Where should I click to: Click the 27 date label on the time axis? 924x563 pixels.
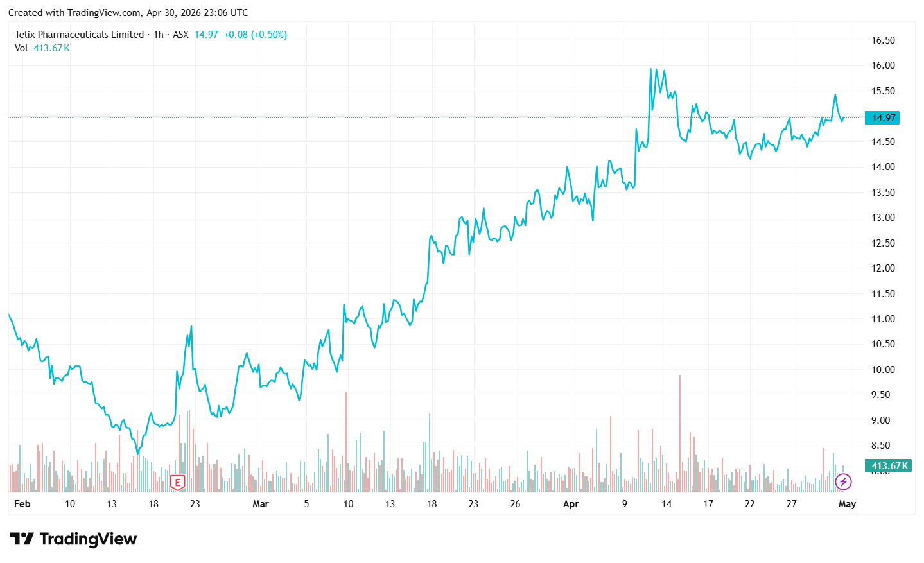click(x=792, y=504)
